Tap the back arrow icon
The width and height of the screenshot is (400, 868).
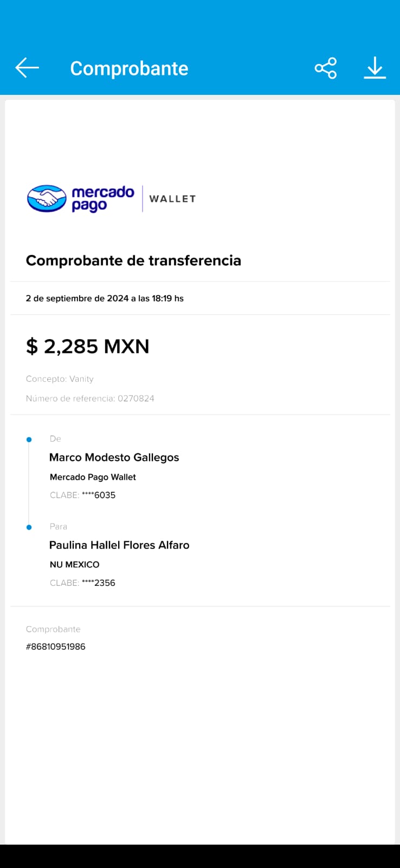pos(27,68)
